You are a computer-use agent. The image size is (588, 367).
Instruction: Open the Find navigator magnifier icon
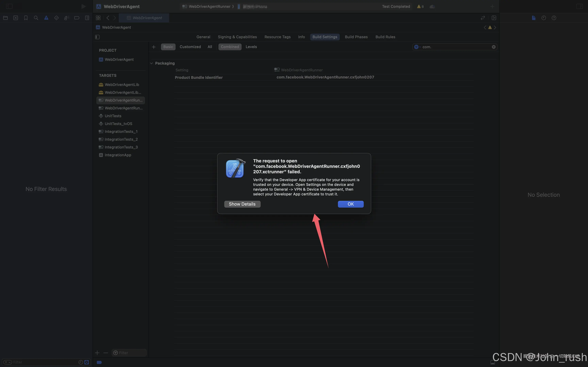[x=36, y=18]
